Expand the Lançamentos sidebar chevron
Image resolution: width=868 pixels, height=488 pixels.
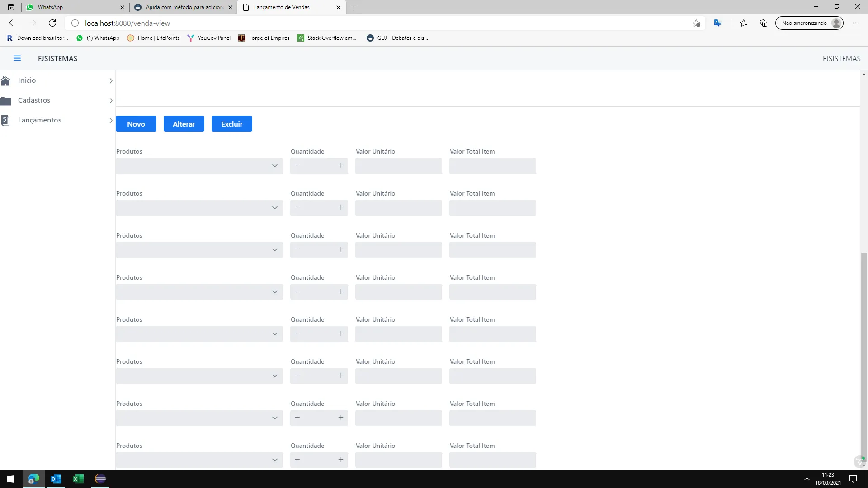pos(111,120)
